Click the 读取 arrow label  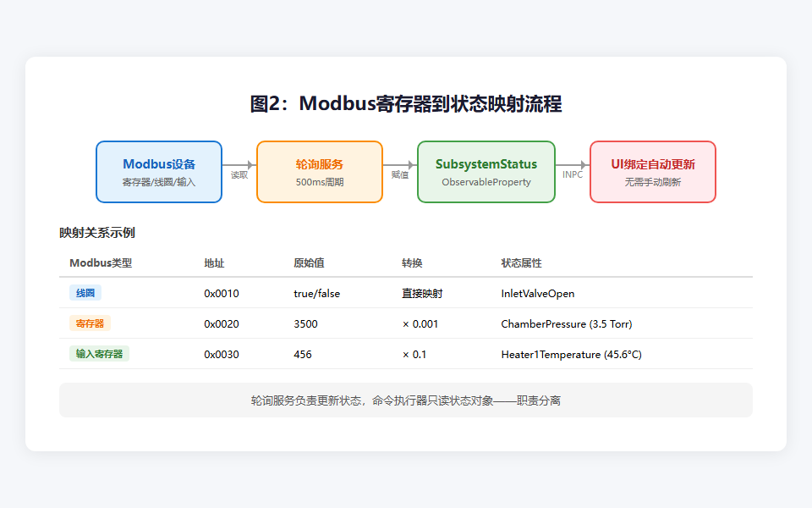(239, 175)
